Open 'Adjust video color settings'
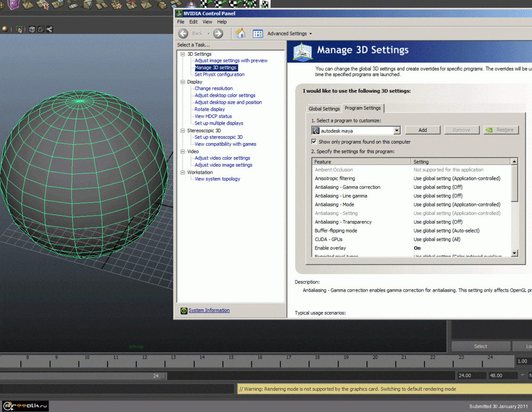 [x=222, y=158]
